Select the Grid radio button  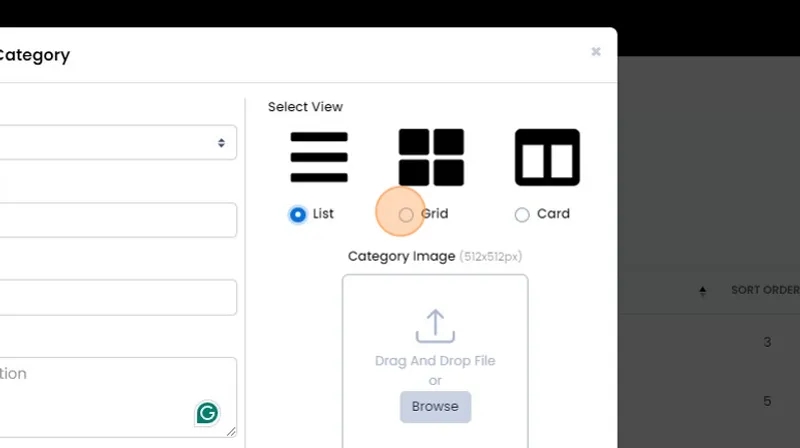point(406,214)
